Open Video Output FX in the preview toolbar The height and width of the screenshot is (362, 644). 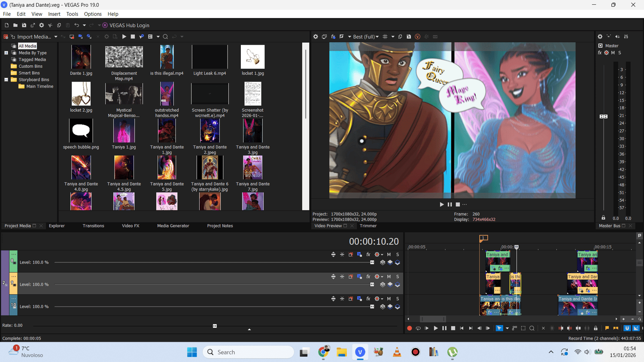[333, 37]
